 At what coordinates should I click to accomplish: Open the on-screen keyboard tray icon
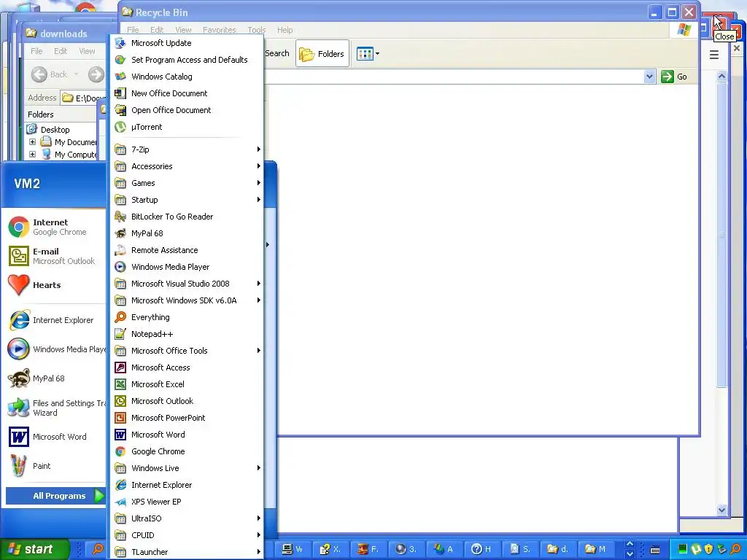pos(655,550)
